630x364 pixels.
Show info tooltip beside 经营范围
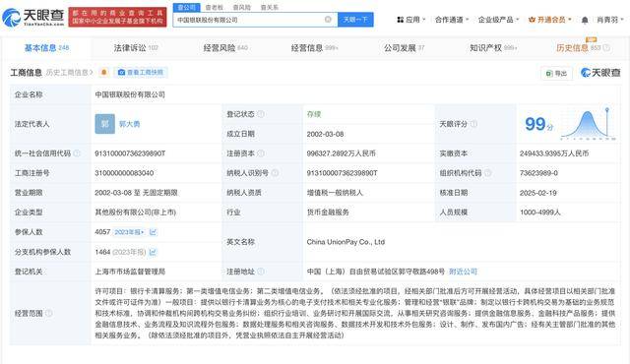pos(48,313)
